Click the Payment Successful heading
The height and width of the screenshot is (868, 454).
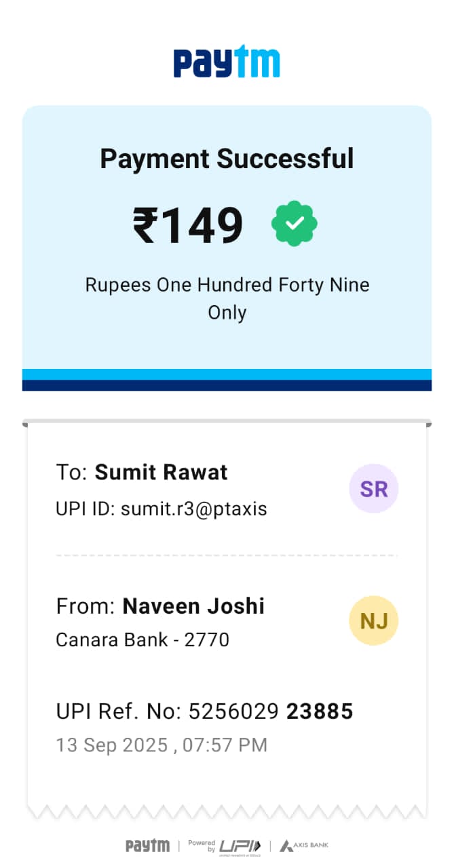tap(227, 159)
